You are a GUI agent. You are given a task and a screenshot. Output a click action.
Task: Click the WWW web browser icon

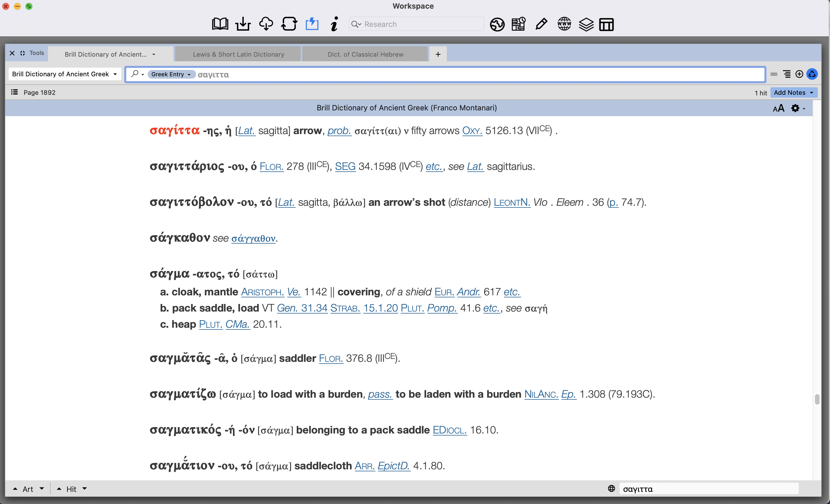coord(564,24)
